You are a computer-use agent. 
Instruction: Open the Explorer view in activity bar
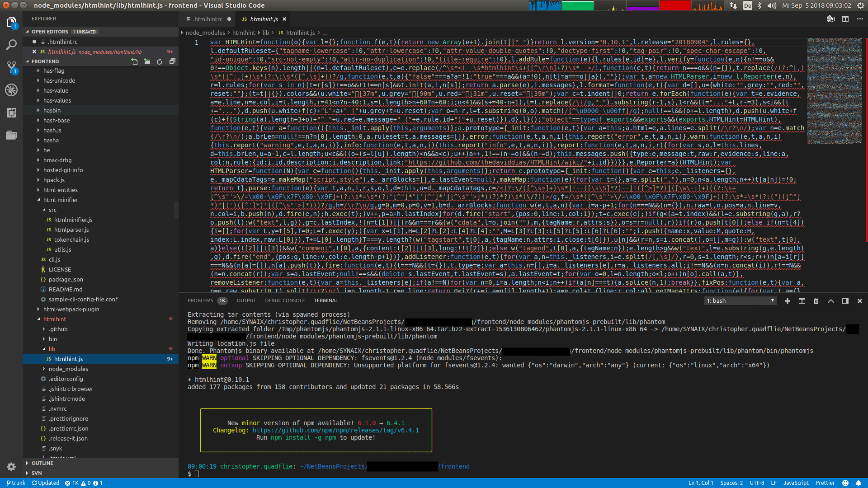11,22
